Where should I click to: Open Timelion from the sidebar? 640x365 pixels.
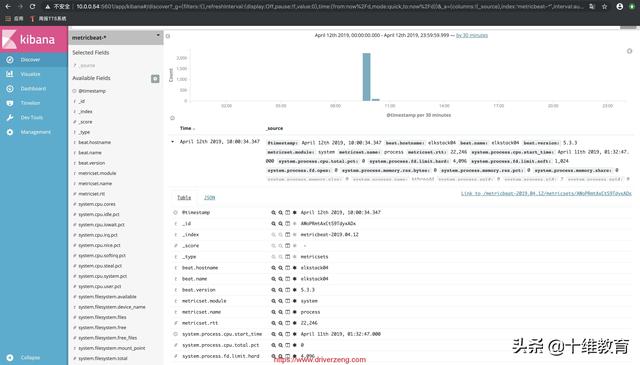click(x=33, y=103)
